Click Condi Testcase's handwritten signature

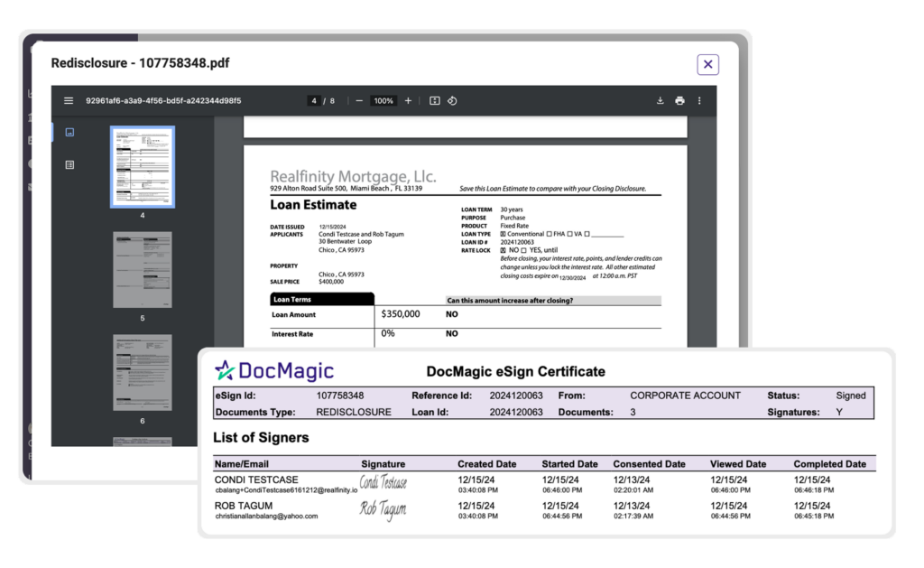click(x=383, y=482)
